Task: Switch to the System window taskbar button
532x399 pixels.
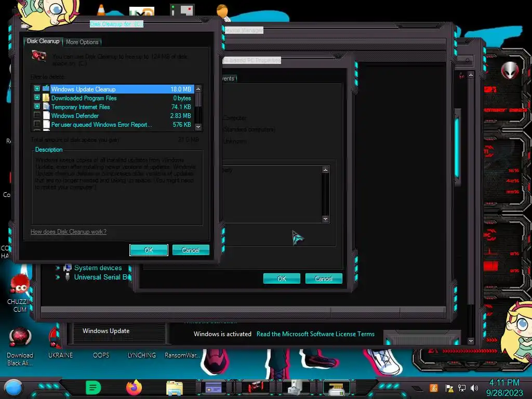Action: coord(214,388)
